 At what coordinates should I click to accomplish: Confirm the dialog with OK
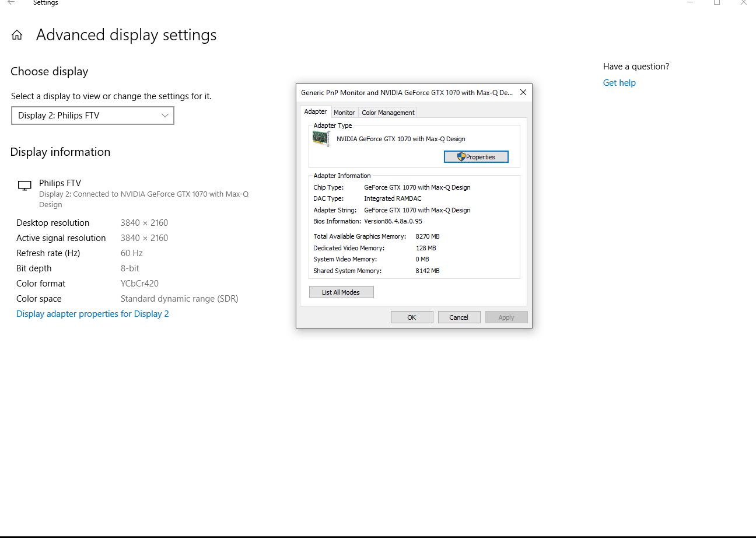coord(412,317)
